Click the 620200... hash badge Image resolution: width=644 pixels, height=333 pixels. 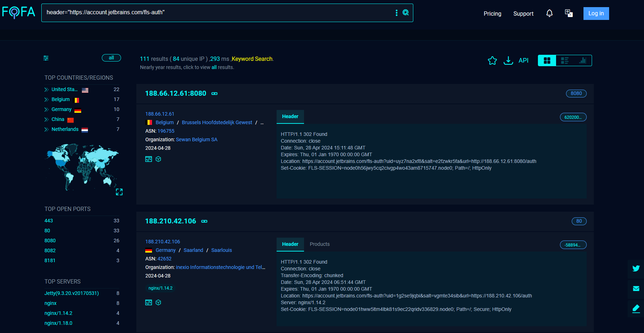point(573,117)
